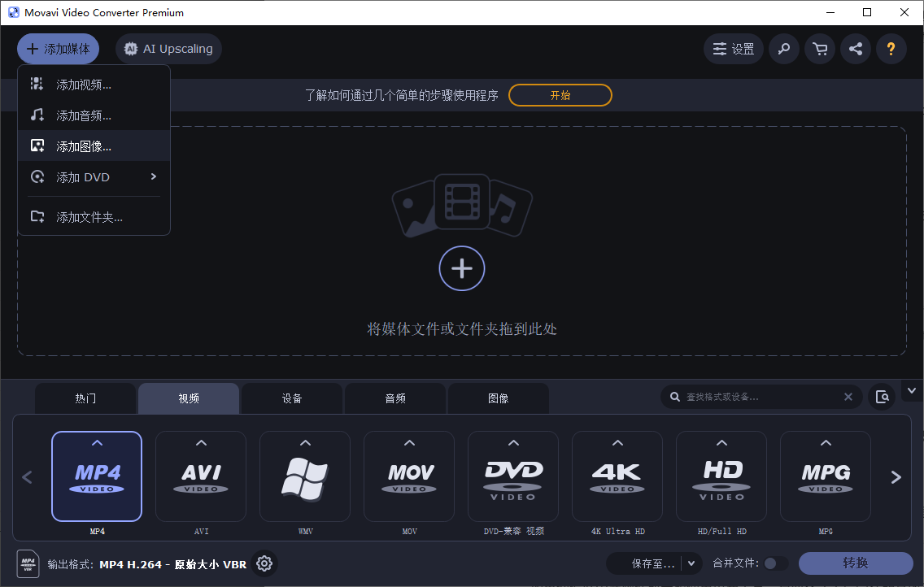Click the large plus to add media files
Screen dimensions: 924x587
click(x=462, y=268)
